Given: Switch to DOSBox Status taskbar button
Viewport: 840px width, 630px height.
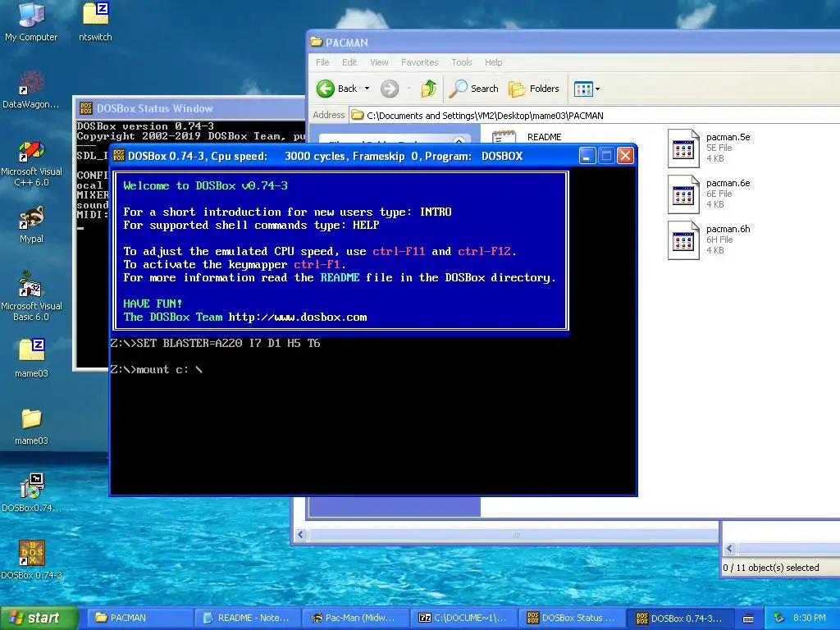Looking at the screenshot, I should click(x=572, y=619).
